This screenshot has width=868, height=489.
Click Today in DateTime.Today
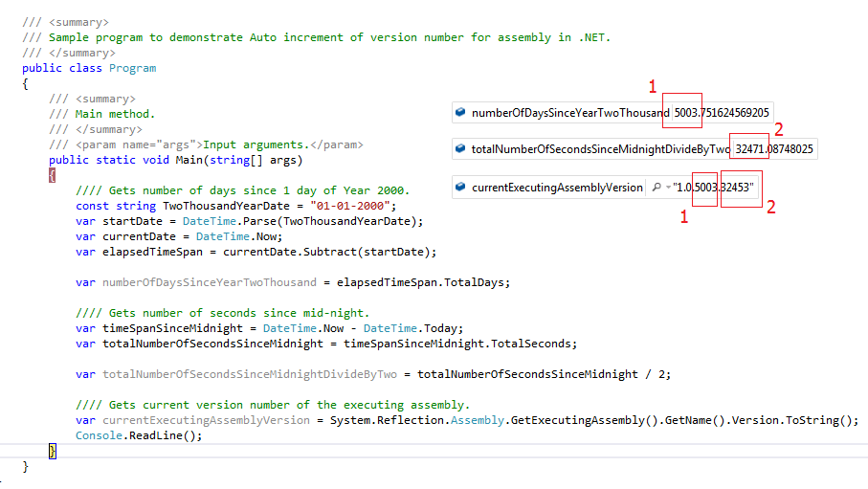[x=440, y=328]
